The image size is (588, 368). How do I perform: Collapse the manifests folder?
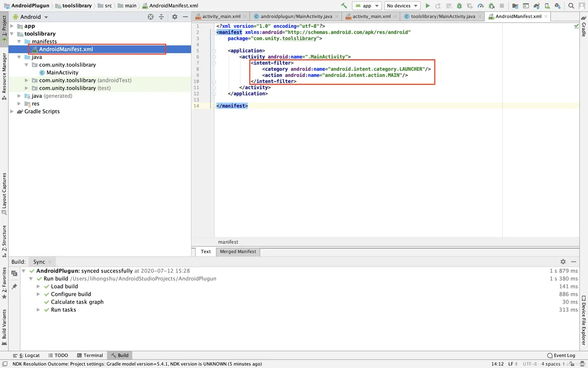click(x=19, y=41)
